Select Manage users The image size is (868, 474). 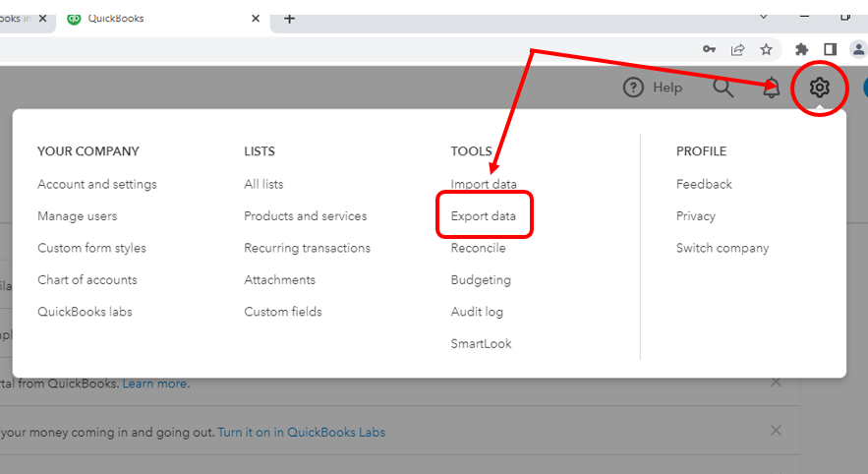click(77, 216)
